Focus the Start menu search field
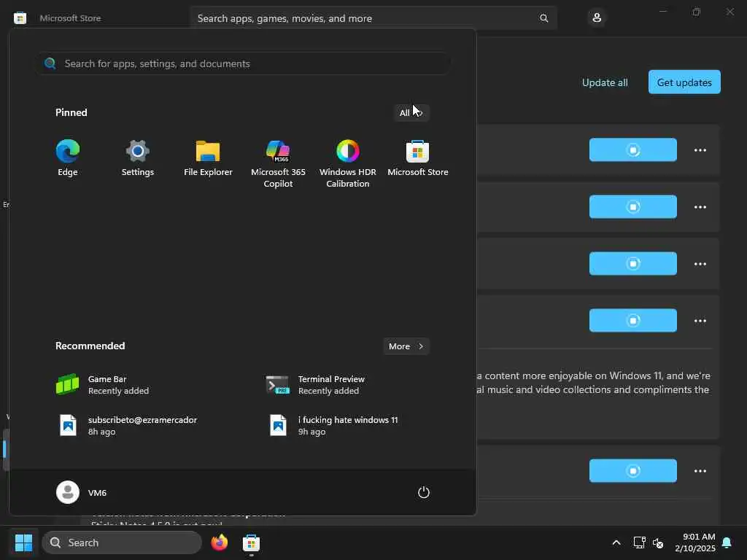The height and width of the screenshot is (560, 747). (x=244, y=63)
